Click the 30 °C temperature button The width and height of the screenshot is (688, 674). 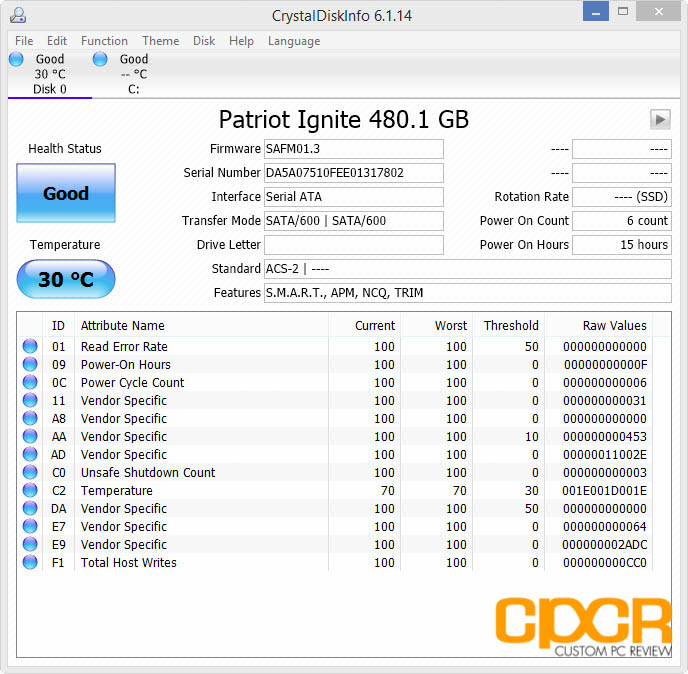pos(66,279)
